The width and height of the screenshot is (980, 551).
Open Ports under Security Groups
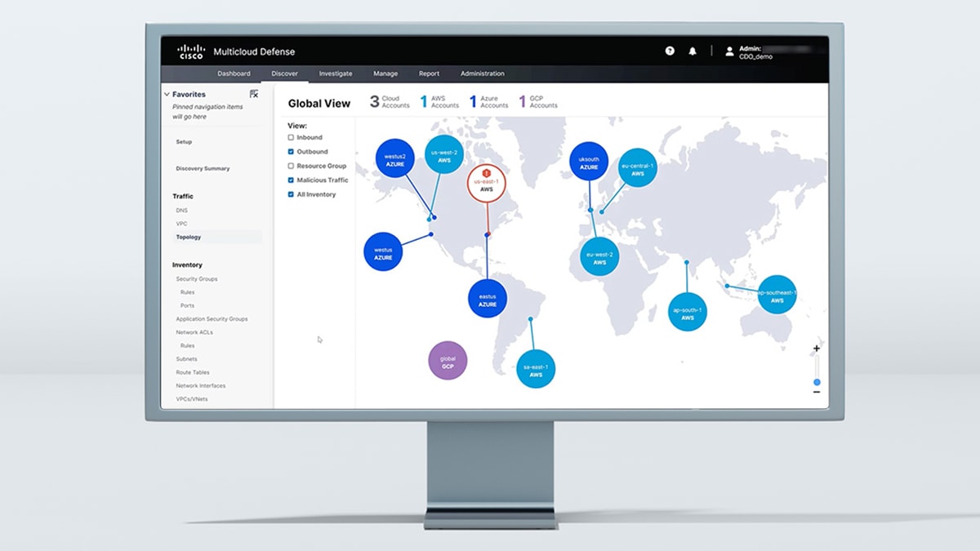187,305
